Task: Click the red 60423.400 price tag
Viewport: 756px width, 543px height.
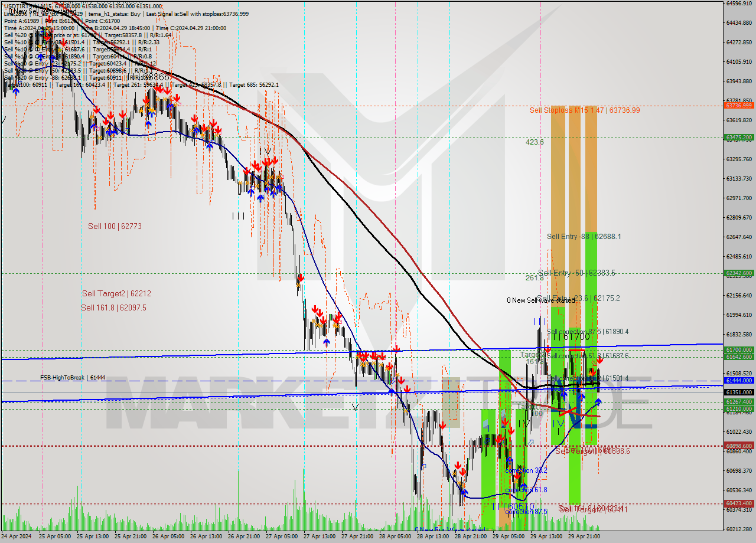Action: [738, 503]
